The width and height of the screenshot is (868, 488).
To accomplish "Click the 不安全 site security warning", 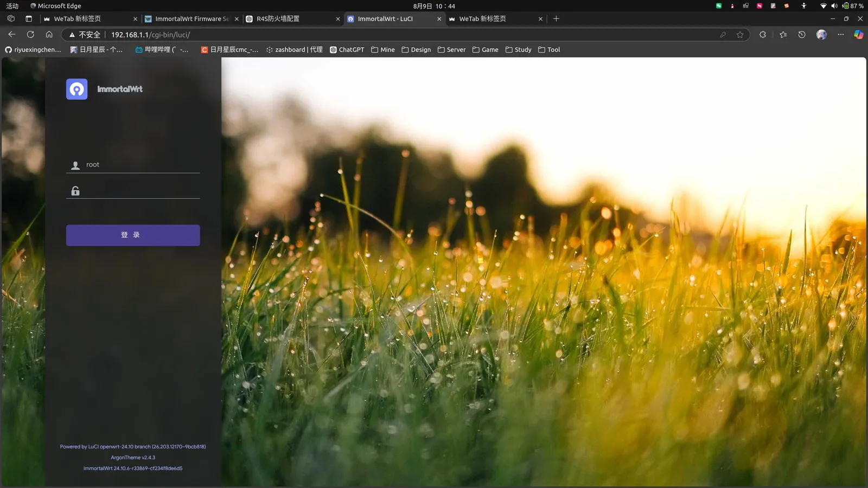I will [85, 35].
